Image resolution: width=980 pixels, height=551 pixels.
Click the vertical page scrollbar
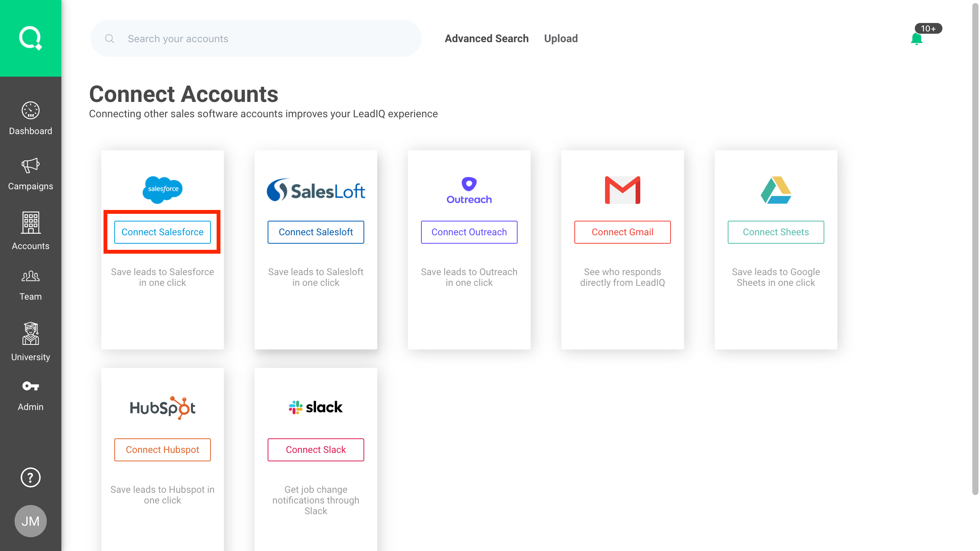[975, 249]
